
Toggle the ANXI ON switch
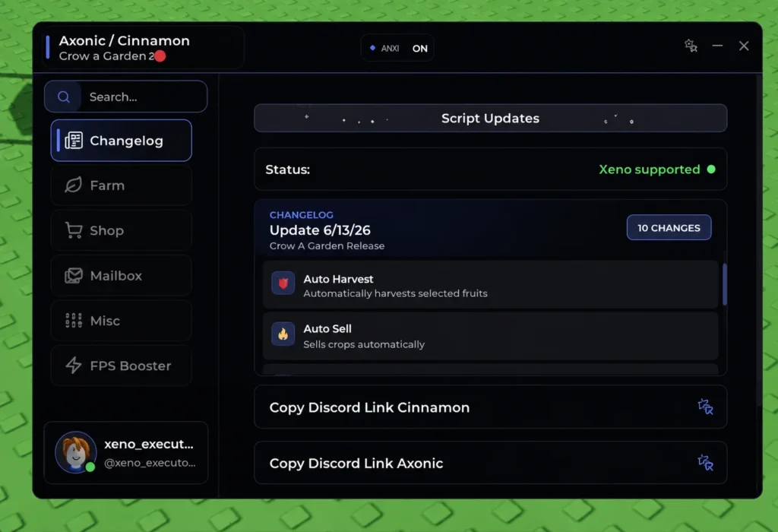pyautogui.click(x=397, y=48)
